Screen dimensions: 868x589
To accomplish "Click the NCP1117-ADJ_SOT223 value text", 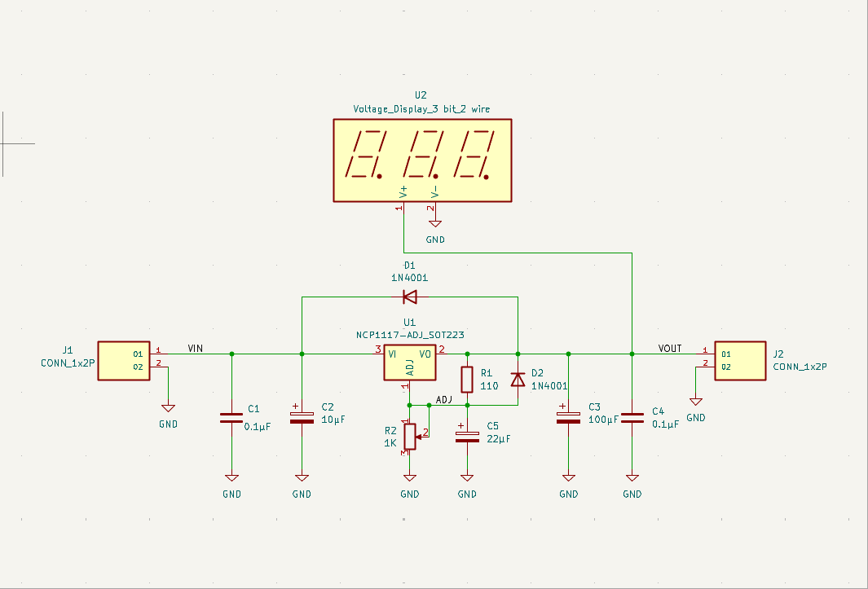I will 410,335.
